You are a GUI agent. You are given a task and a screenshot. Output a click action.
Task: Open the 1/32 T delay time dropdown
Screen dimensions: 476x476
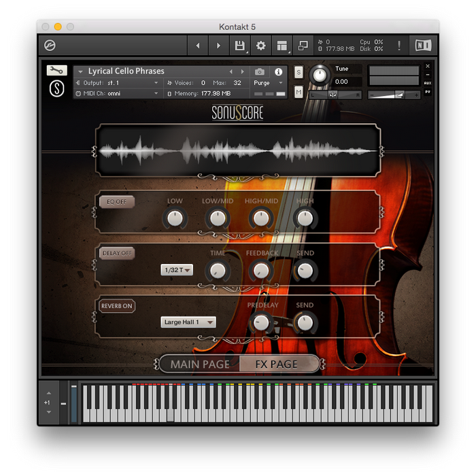point(177,270)
